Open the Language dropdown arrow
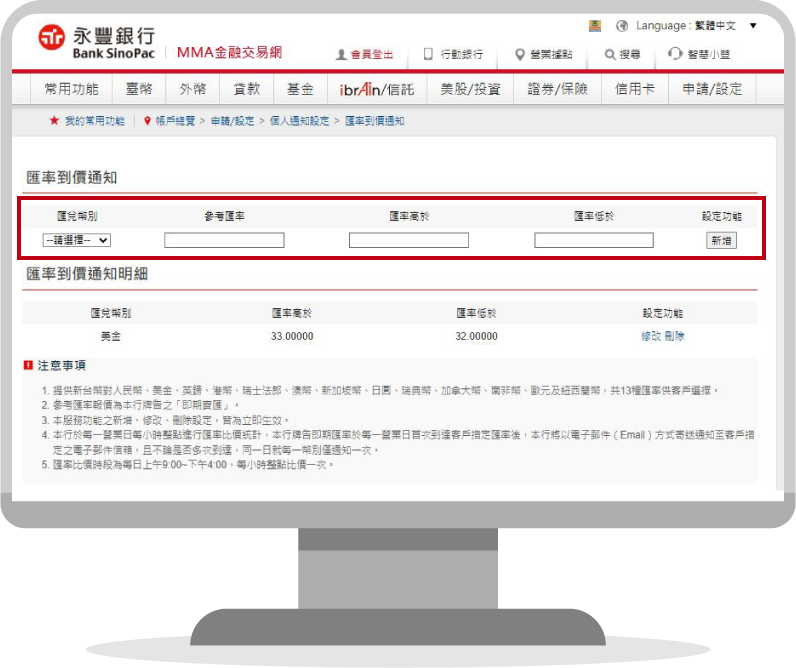The image size is (796, 668). (753, 26)
